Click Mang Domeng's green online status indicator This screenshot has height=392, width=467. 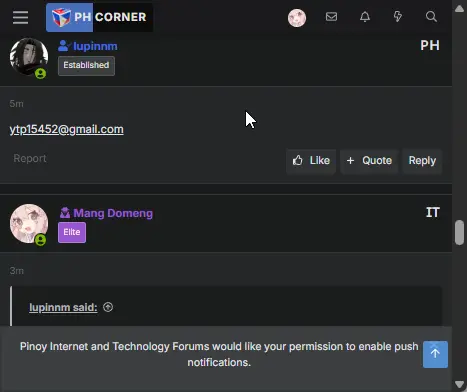tap(41, 240)
